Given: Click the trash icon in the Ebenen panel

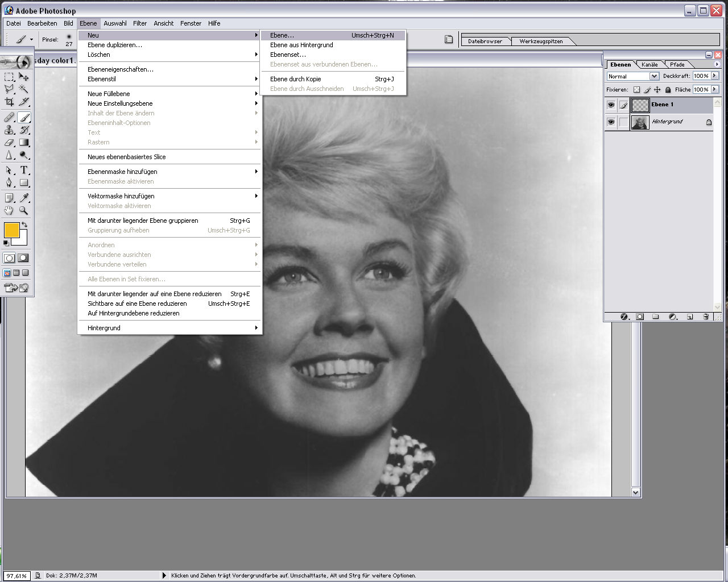Looking at the screenshot, I should coord(706,317).
